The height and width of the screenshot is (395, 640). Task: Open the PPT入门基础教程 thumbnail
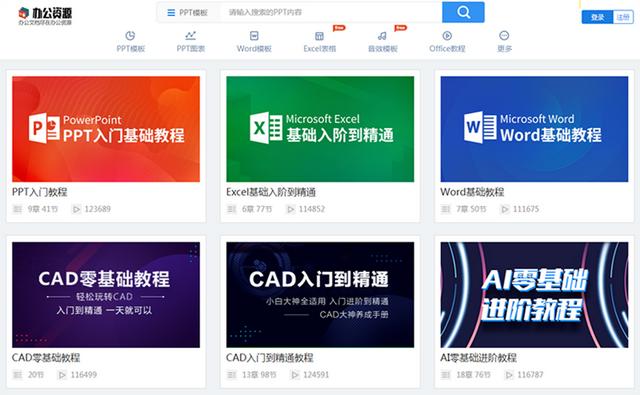(x=106, y=129)
